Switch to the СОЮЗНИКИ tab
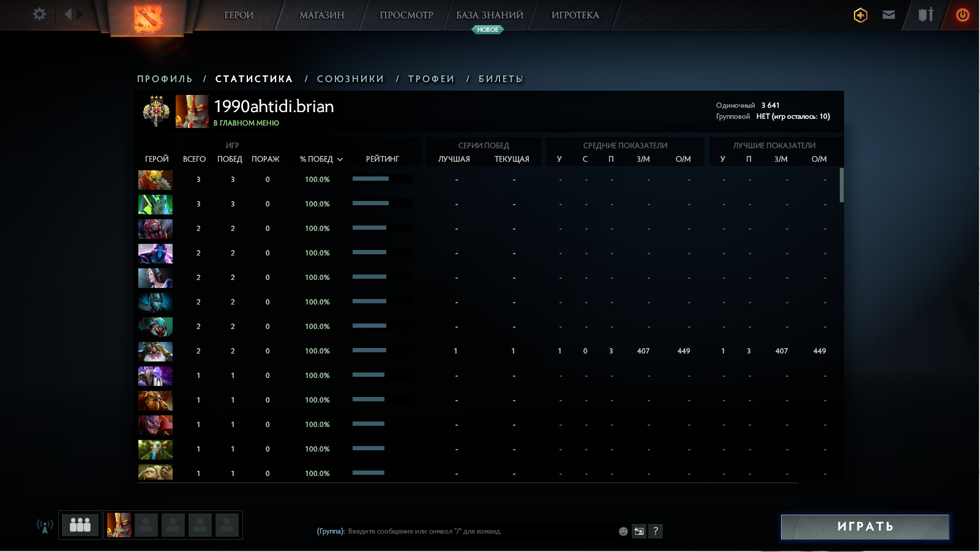 coord(350,78)
